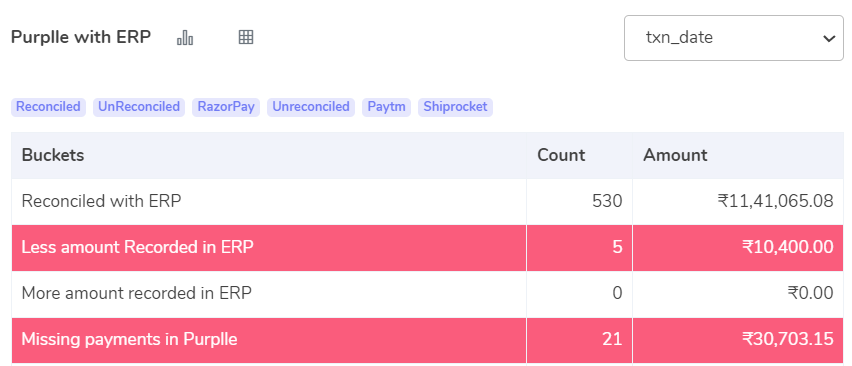Click the ₹11,41,065.08 amount cell

(775, 201)
